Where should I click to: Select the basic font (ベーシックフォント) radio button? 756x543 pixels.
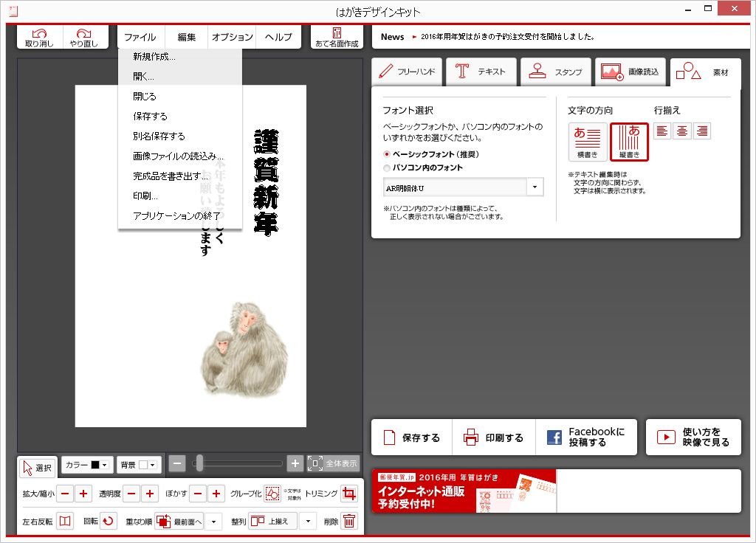(x=387, y=154)
